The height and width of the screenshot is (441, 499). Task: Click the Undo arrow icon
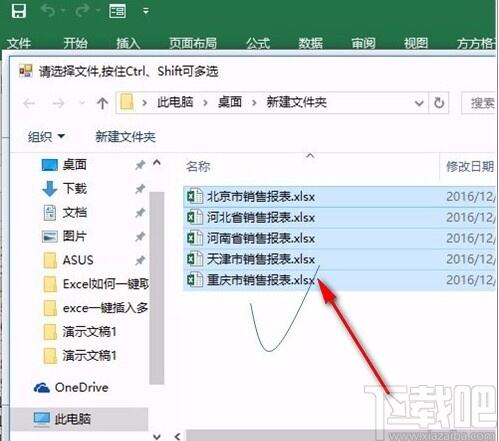pyautogui.click(x=48, y=11)
